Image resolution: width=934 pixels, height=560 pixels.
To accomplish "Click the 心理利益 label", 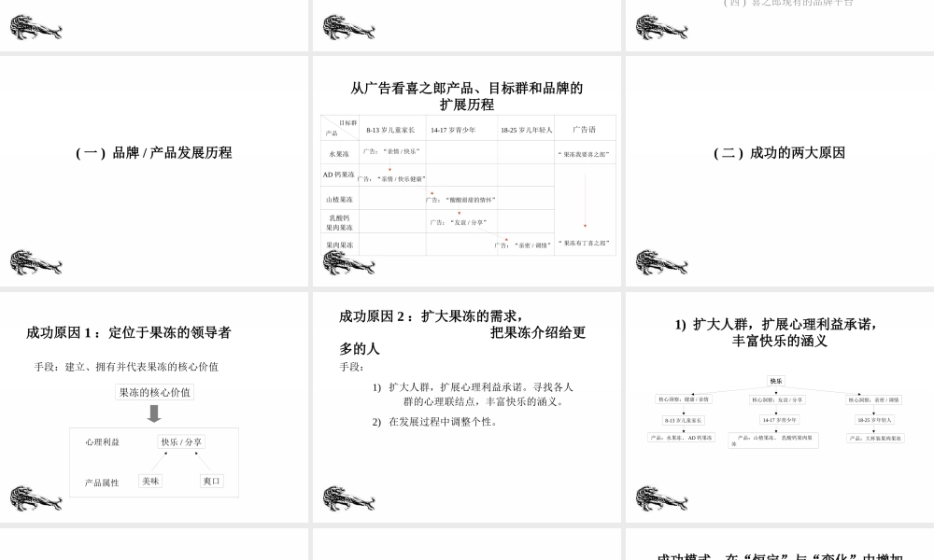I will (x=102, y=441).
